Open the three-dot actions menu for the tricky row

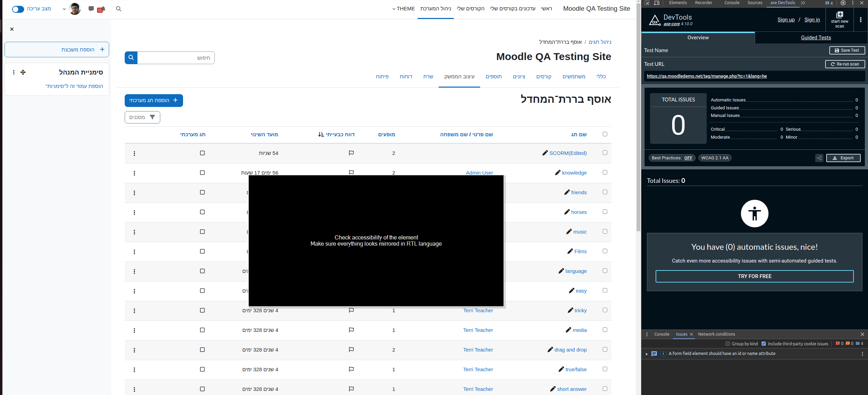(x=134, y=310)
